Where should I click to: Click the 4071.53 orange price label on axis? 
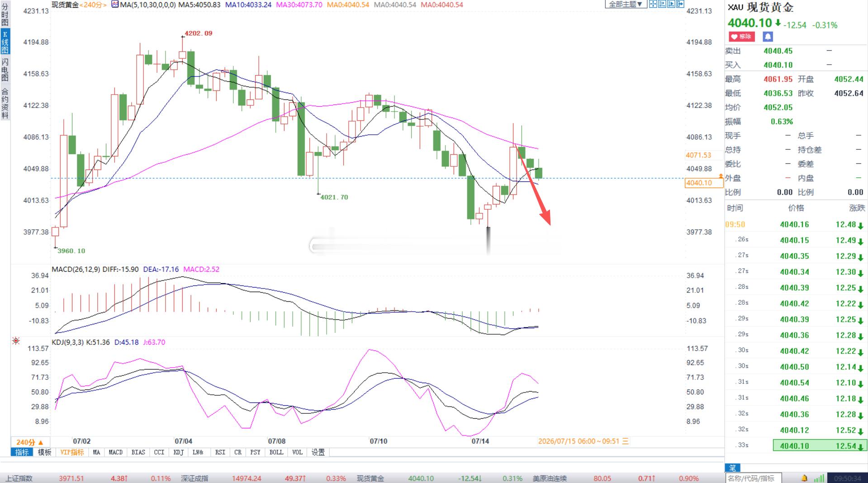tap(698, 155)
